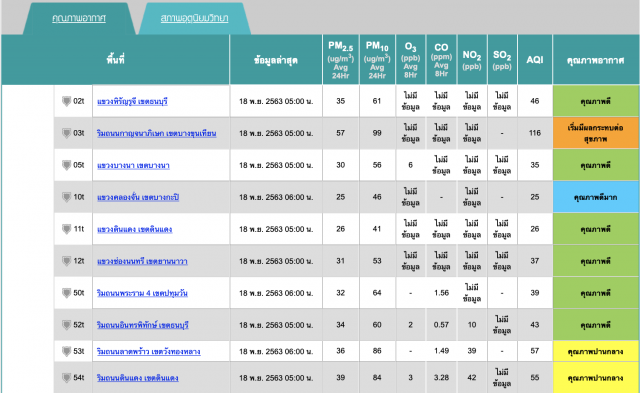Select the AQI value 116 in row 03t
Screen dimensions: 640x393
[535, 133]
